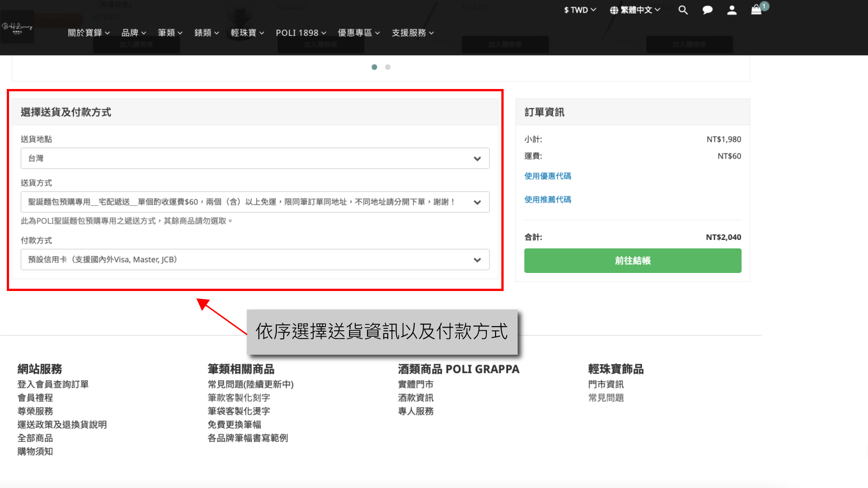This screenshot has width=868, height=488.
Task: Click the store logo in header
Action: (x=17, y=27)
